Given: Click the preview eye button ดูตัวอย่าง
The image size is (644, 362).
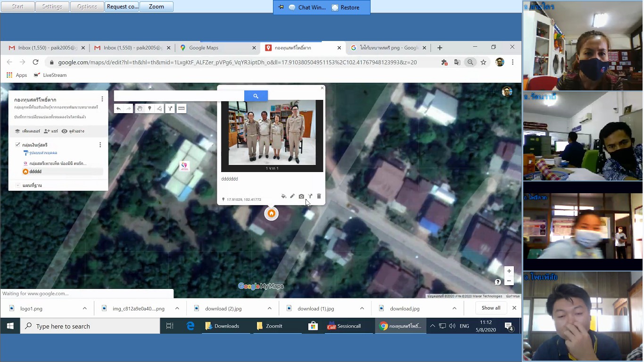Looking at the screenshot, I should tap(73, 131).
